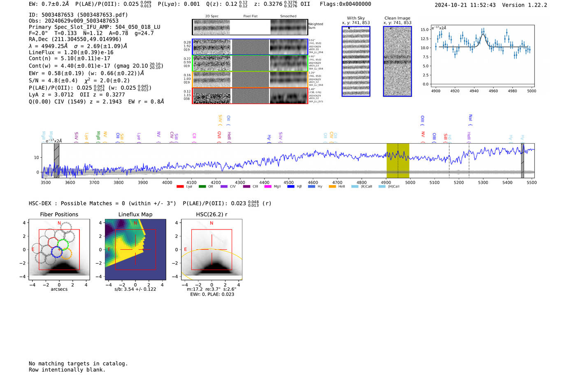
Task: Click the gray hatched region near 3550
Action: click(57, 160)
